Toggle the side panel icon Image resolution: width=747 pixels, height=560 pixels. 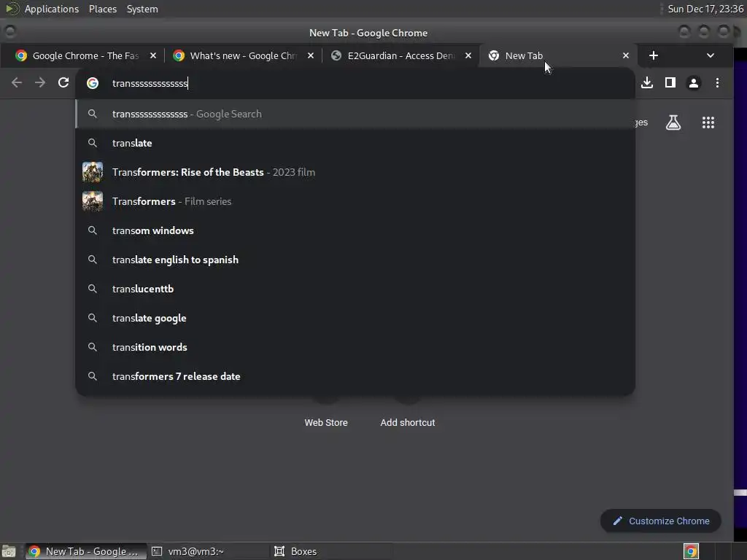click(x=670, y=83)
